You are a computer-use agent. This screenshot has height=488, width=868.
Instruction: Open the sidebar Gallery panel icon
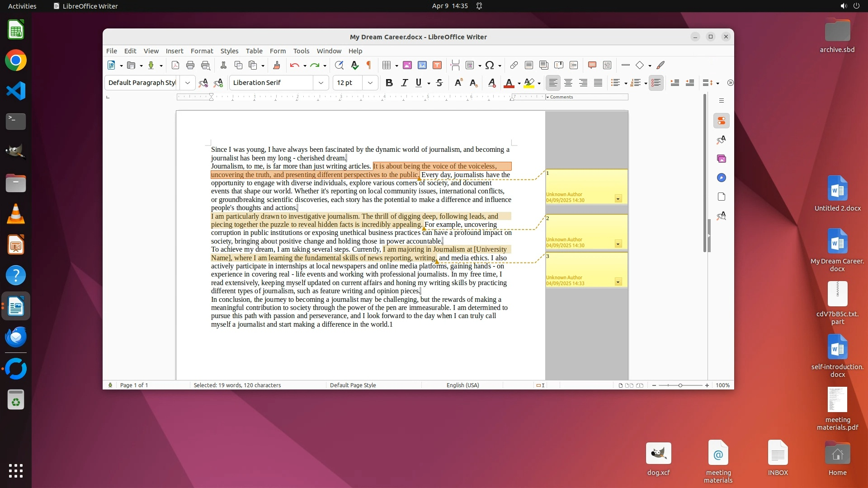point(722,159)
